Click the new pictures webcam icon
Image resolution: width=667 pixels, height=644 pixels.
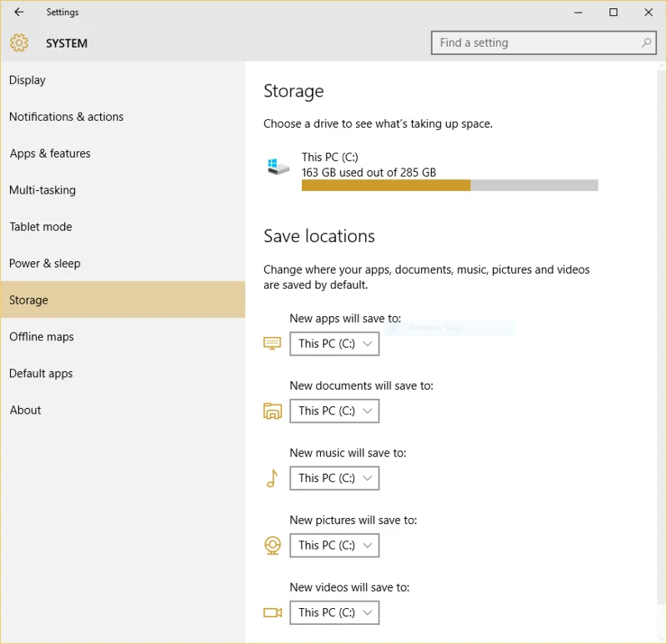(273, 546)
